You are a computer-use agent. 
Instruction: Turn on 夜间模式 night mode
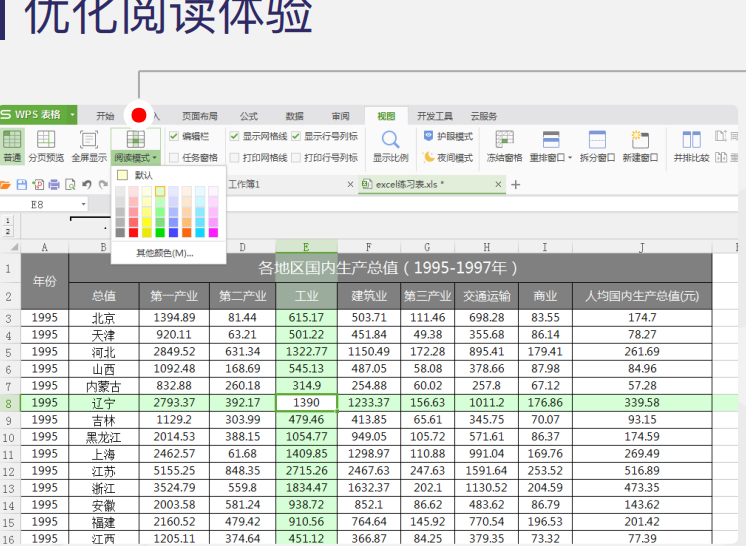pos(448,157)
